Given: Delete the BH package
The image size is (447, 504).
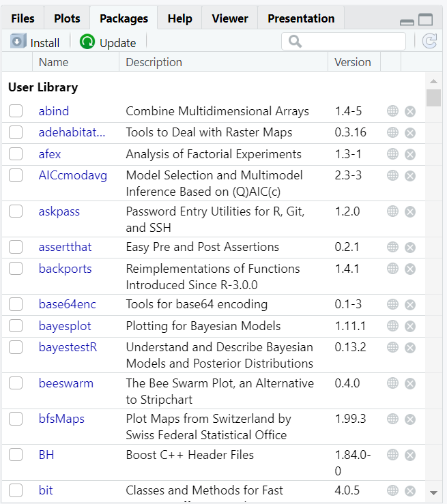Looking at the screenshot, I should 410,455.
